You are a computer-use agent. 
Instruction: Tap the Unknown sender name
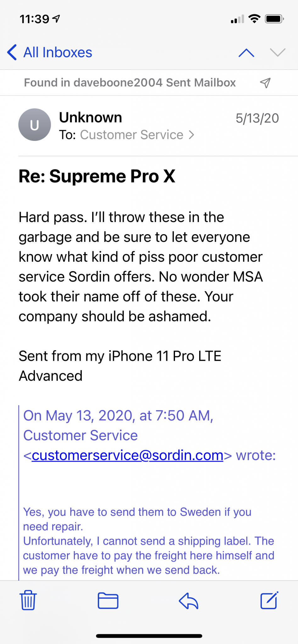pyautogui.click(x=91, y=118)
